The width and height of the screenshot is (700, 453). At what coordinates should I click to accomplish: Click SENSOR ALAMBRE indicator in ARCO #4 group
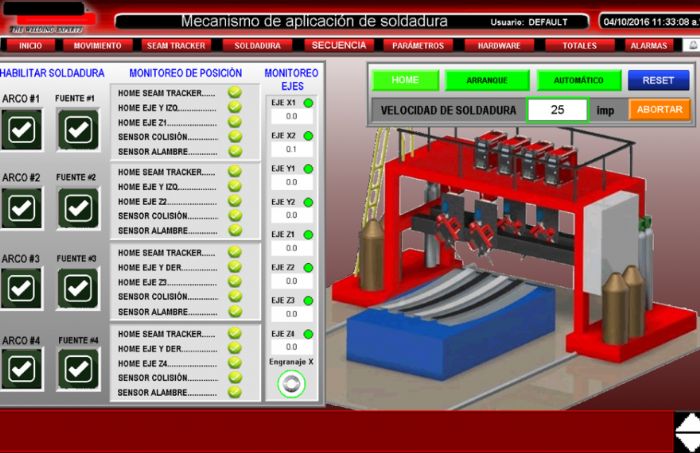coord(235,392)
